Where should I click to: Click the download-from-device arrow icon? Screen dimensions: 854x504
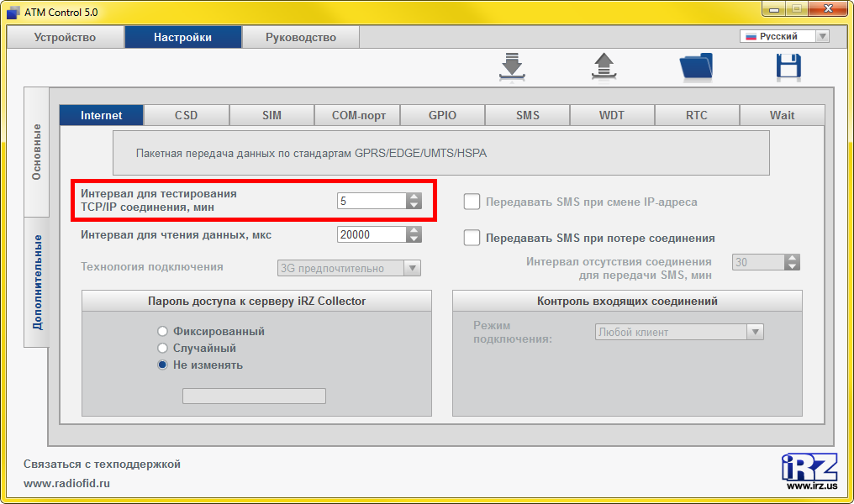click(511, 67)
